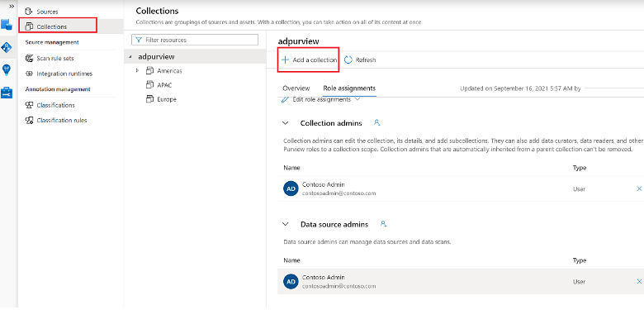
Task: Click the Collections page heading
Action: 158,11
